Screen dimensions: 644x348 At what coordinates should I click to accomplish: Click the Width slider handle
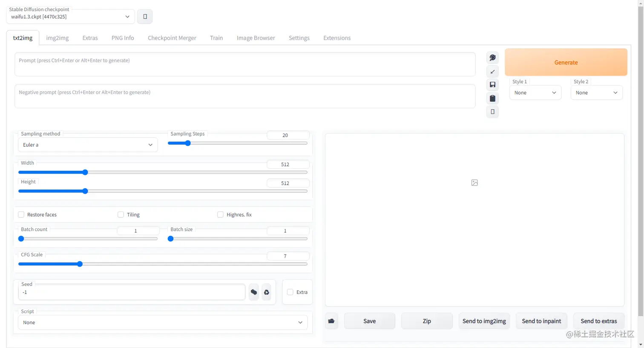coord(85,172)
